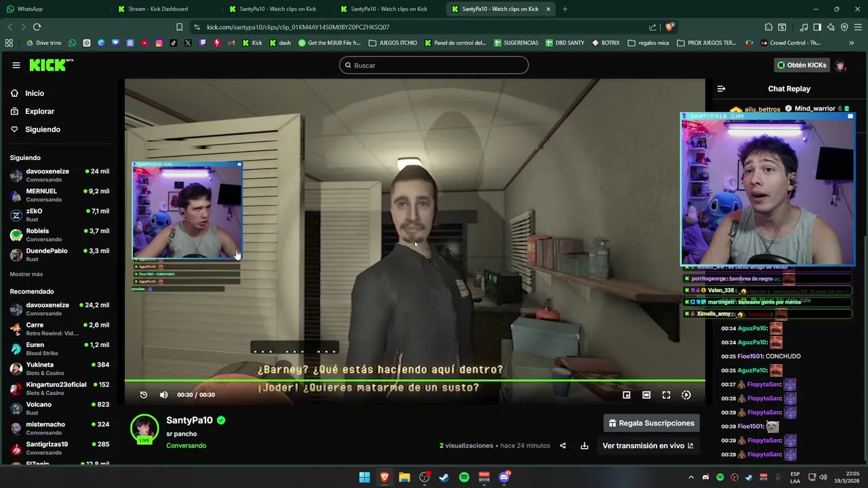The height and width of the screenshot is (488, 868).
Task: Enter fullscreen on the video player
Action: click(x=667, y=394)
